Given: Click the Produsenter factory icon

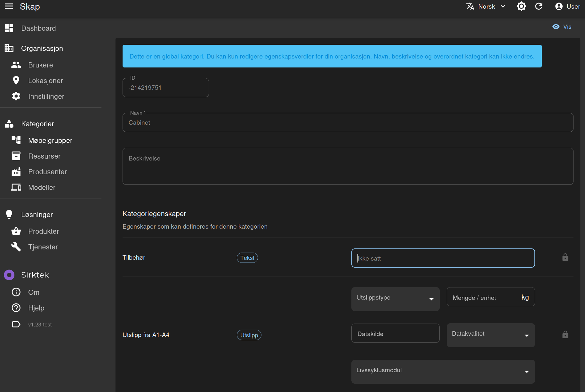Looking at the screenshot, I should [16, 172].
